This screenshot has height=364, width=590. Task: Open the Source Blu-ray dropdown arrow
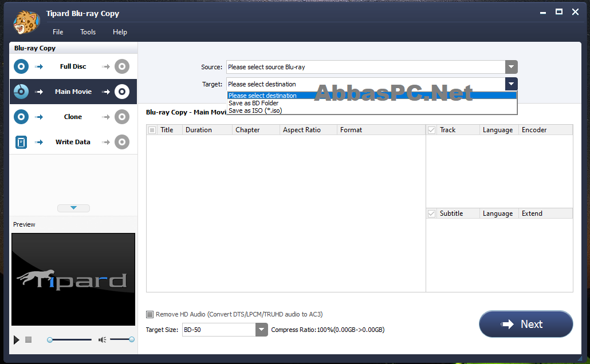tap(511, 67)
